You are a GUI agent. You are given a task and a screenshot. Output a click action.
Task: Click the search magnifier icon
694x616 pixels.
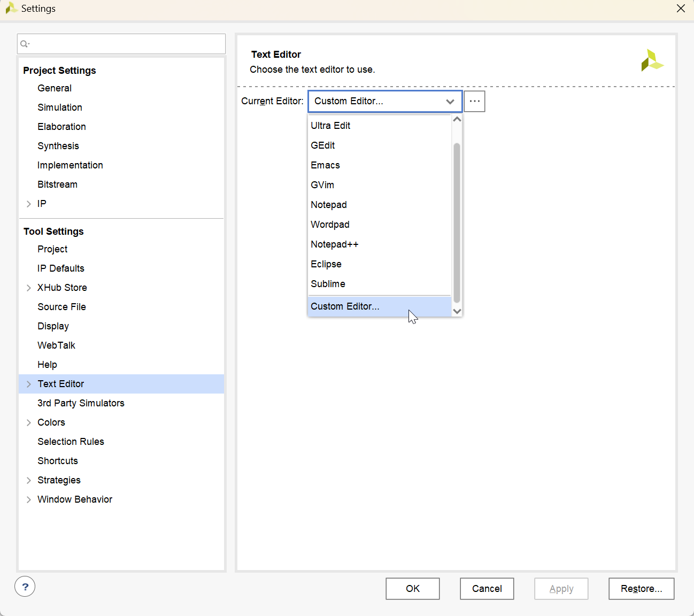(x=25, y=44)
